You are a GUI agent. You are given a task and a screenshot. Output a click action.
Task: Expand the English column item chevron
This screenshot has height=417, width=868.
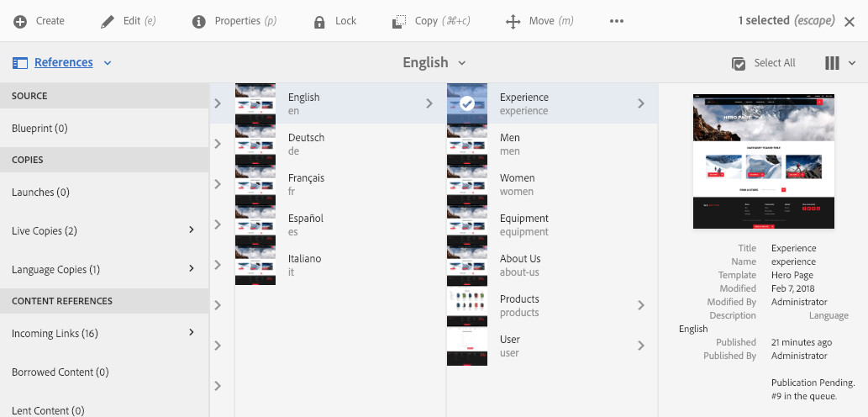coord(429,103)
